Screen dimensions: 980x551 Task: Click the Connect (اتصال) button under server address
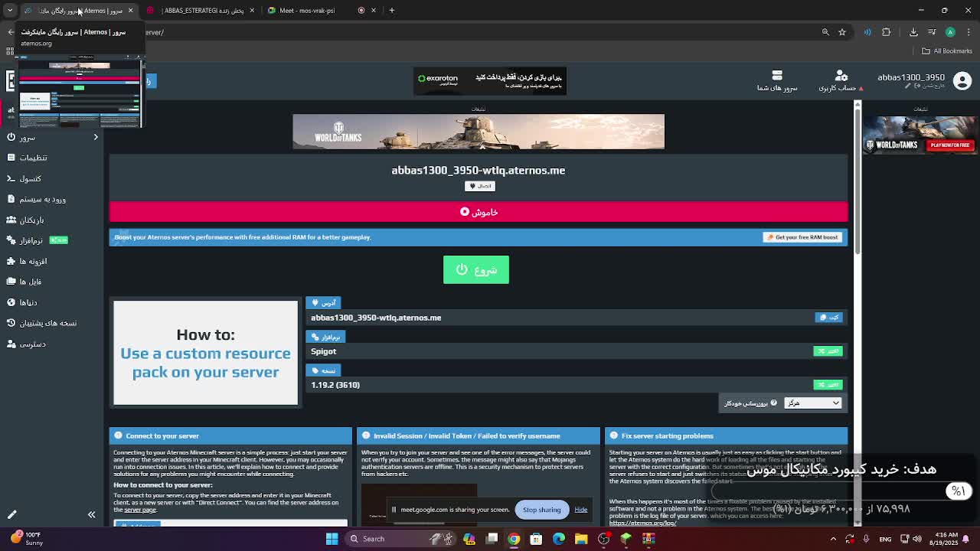[479, 186]
